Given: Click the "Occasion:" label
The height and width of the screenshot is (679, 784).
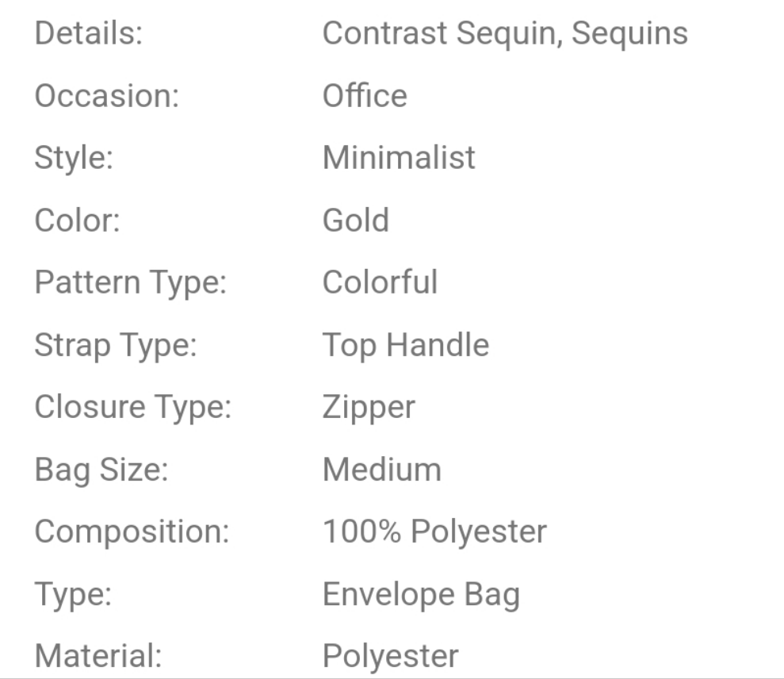Looking at the screenshot, I should 107,96.
